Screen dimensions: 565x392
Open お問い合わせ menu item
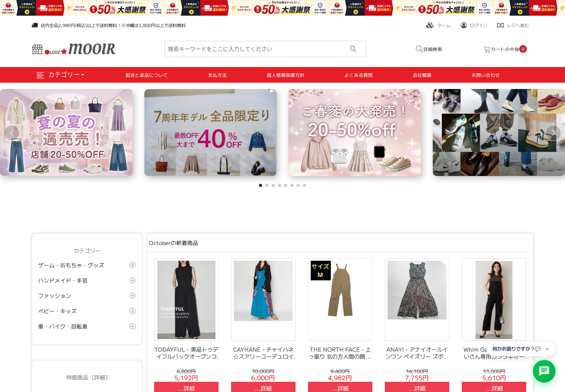point(485,75)
